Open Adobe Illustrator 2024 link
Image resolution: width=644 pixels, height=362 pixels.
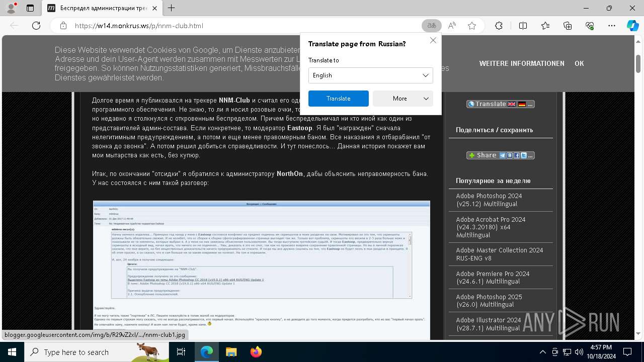[x=489, y=324]
